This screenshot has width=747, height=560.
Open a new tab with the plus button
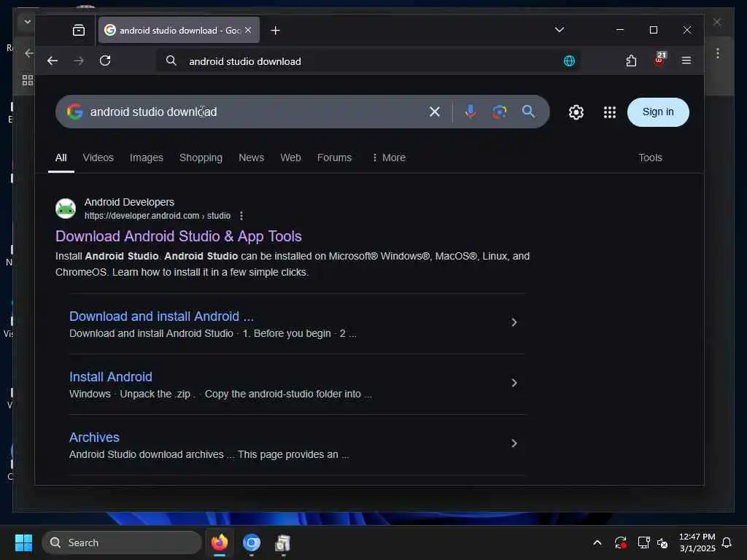click(x=275, y=31)
